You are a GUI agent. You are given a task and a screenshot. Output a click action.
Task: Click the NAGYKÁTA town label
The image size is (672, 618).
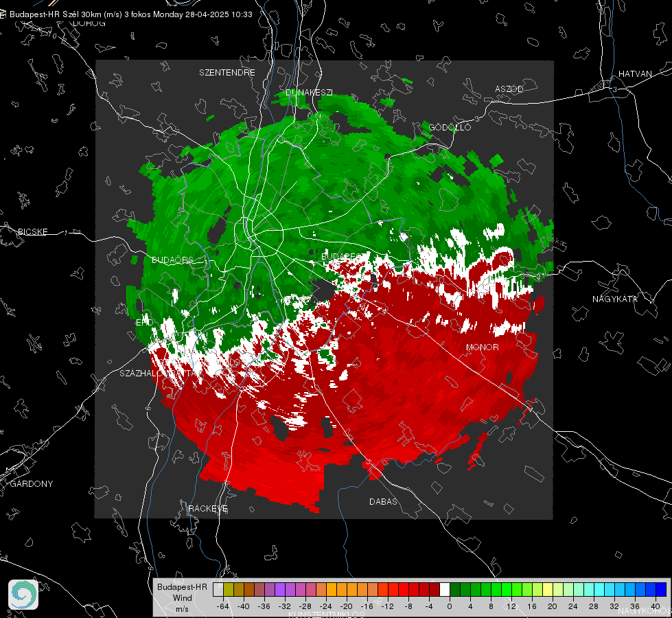[x=614, y=299]
